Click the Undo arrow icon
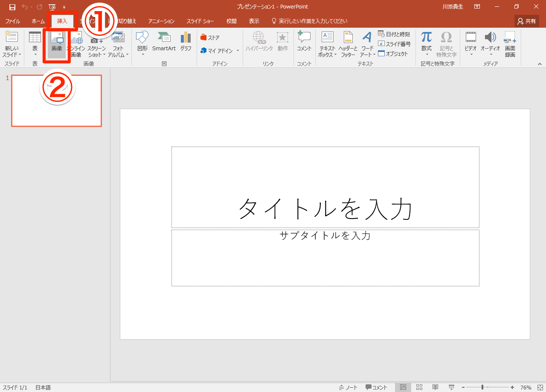The image size is (546, 392). click(25, 7)
